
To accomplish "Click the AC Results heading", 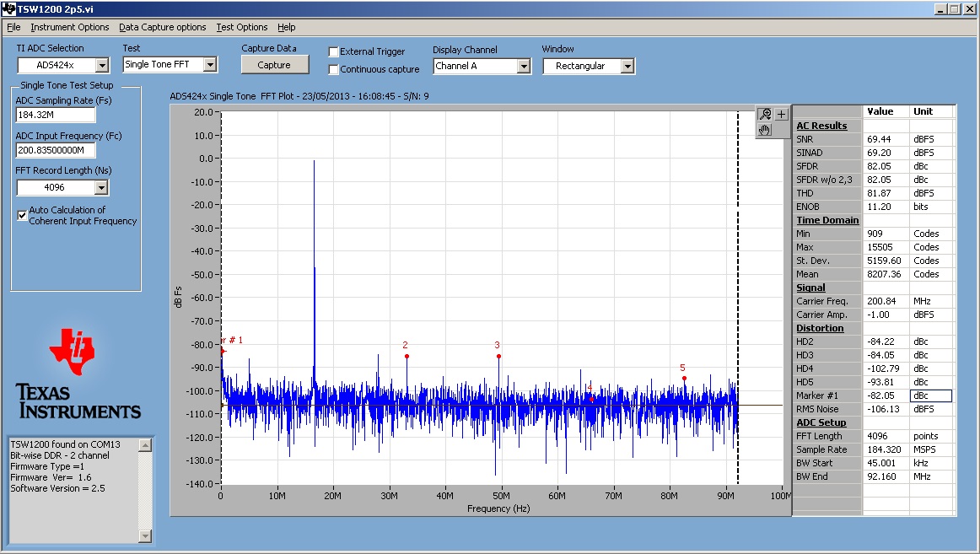I will [821, 126].
